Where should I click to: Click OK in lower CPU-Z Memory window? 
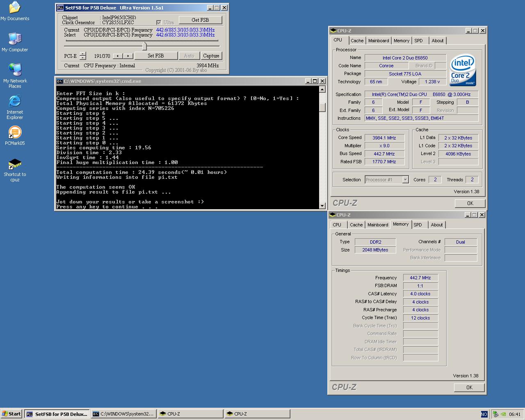click(469, 387)
